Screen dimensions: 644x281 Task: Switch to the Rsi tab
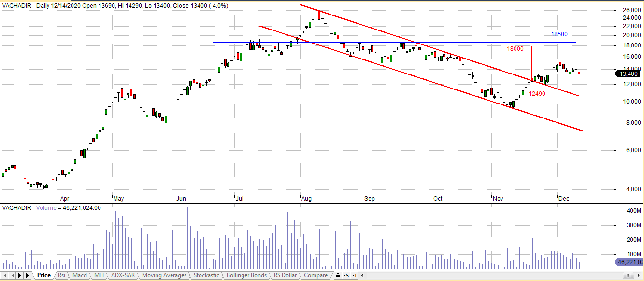click(61, 275)
